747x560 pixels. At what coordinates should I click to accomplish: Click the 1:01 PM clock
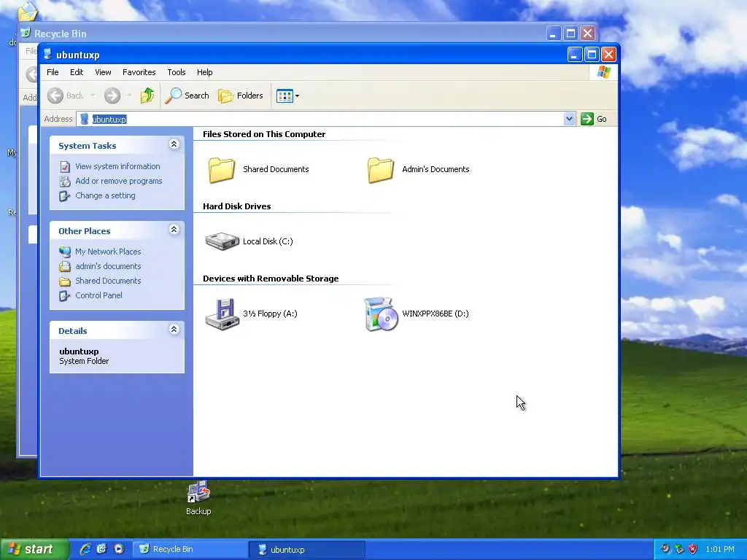click(x=720, y=549)
